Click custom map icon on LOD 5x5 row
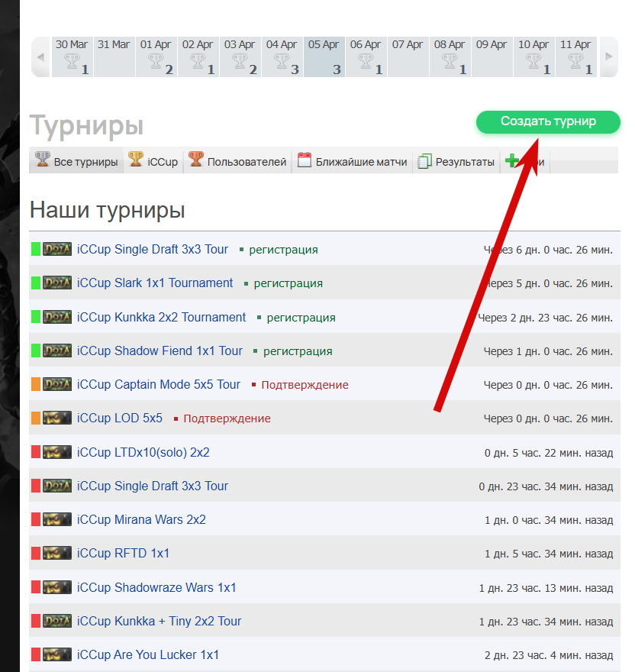 (57, 418)
